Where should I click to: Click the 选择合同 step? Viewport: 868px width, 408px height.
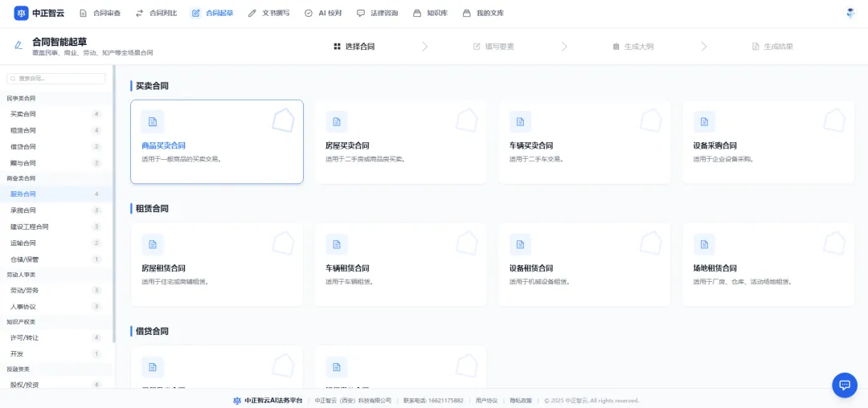pyautogui.click(x=354, y=47)
